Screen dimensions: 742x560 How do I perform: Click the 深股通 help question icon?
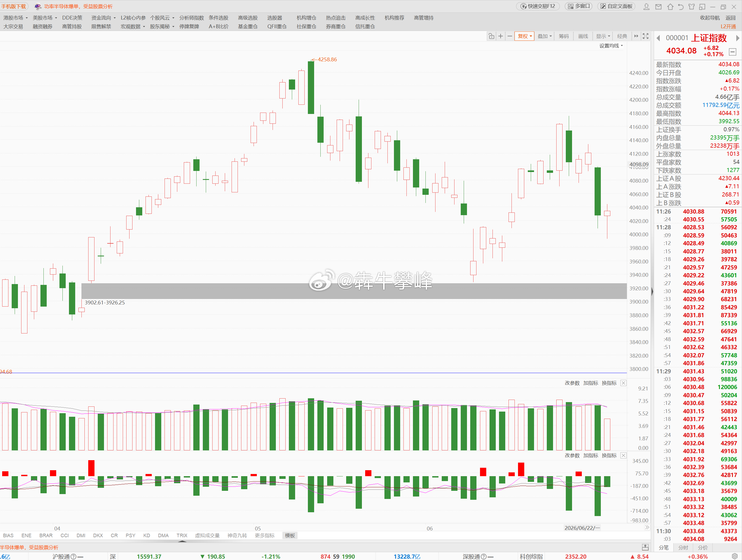pyautogui.click(x=484, y=556)
